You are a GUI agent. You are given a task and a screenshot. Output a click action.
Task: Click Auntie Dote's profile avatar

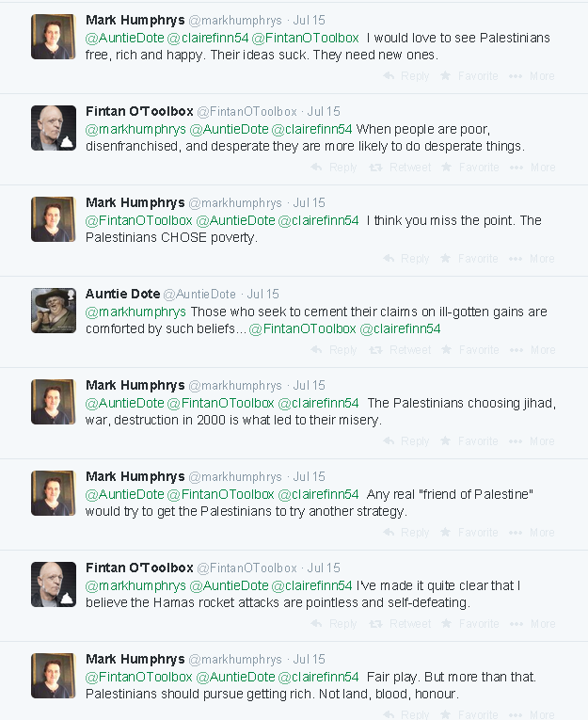[54, 311]
